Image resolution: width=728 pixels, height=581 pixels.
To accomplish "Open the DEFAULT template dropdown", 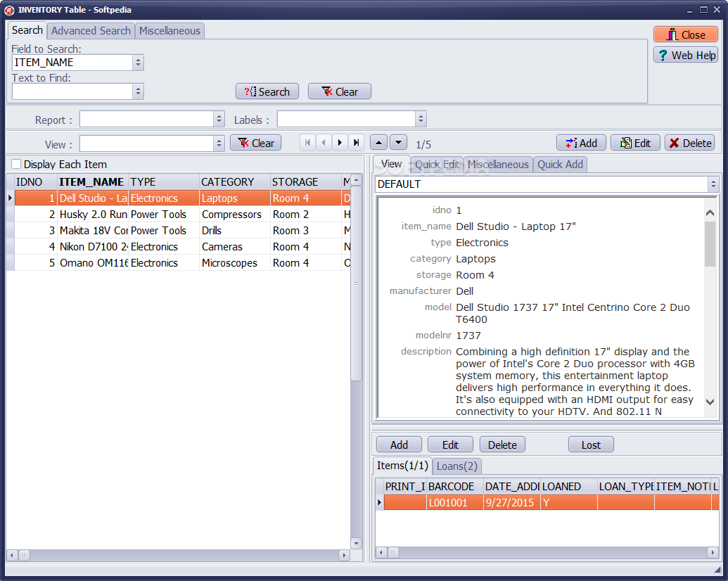I will 713,184.
